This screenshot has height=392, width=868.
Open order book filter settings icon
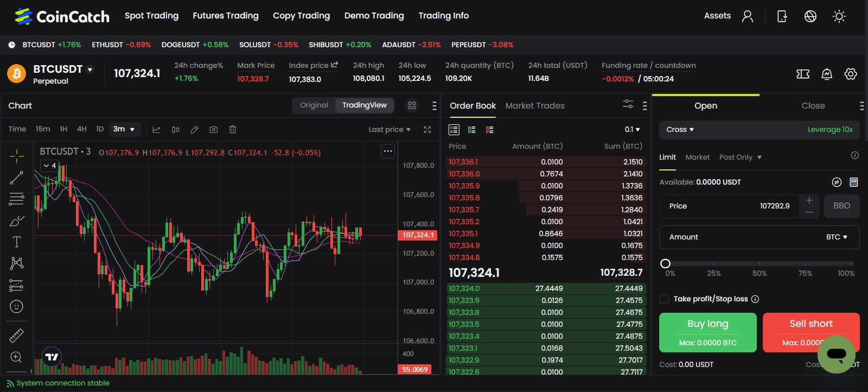pyautogui.click(x=628, y=104)
